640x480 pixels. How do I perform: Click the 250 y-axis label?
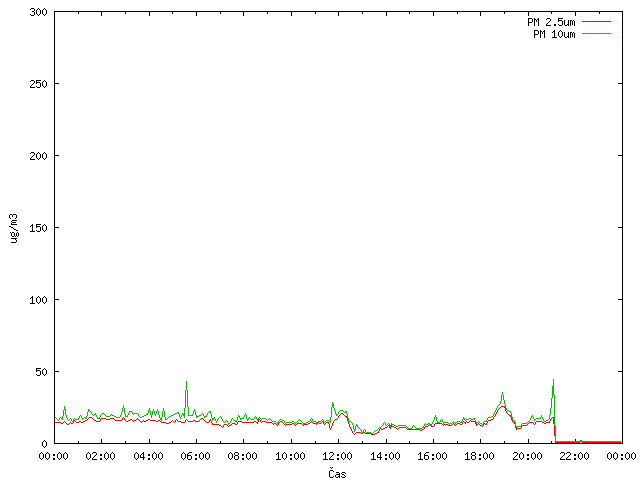(38, 84)
